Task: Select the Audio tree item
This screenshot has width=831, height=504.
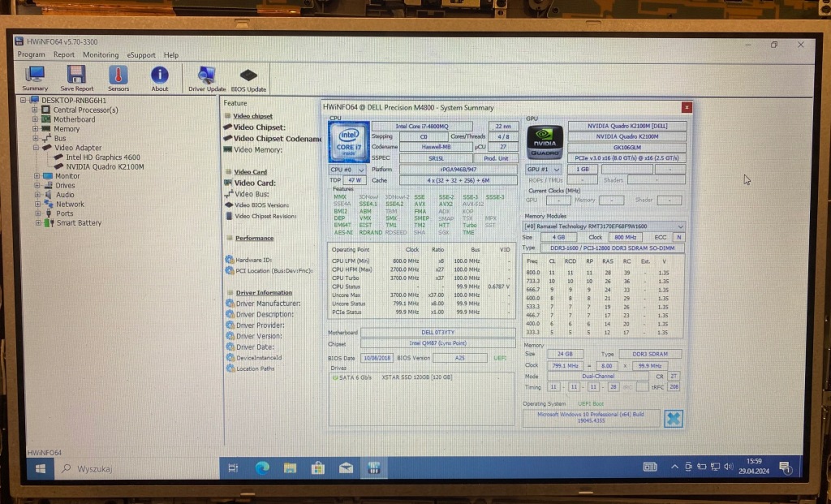Action: 65,195
